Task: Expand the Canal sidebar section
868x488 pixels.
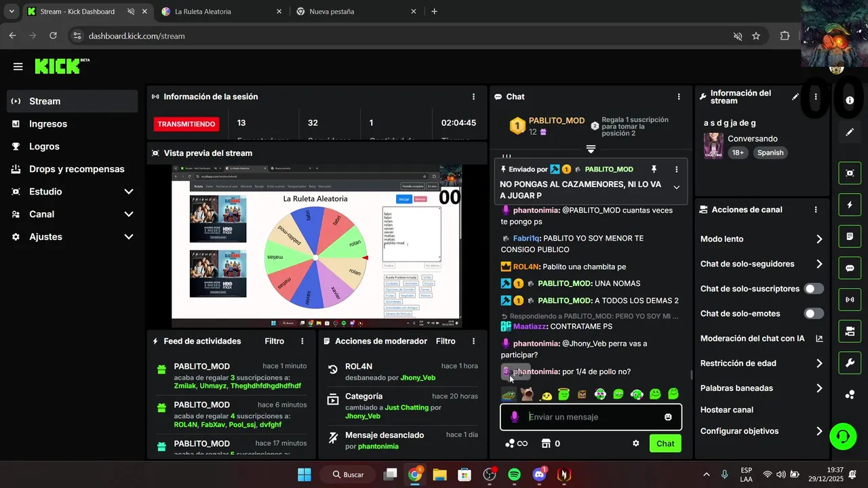Action: click(73, 214)
